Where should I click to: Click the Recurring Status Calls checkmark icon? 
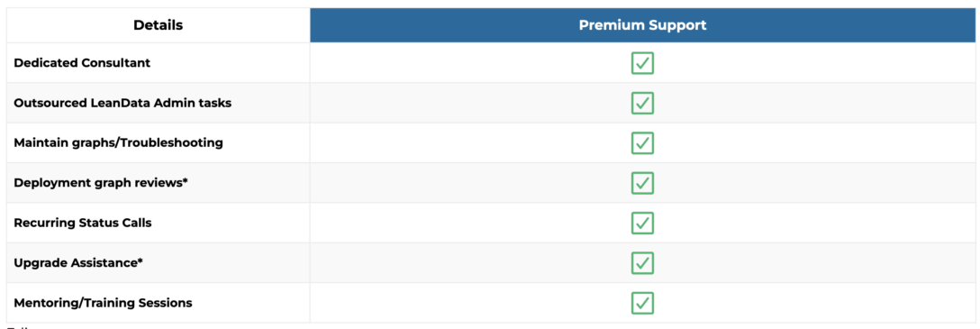pyautogui.click(x=642, y=224)
